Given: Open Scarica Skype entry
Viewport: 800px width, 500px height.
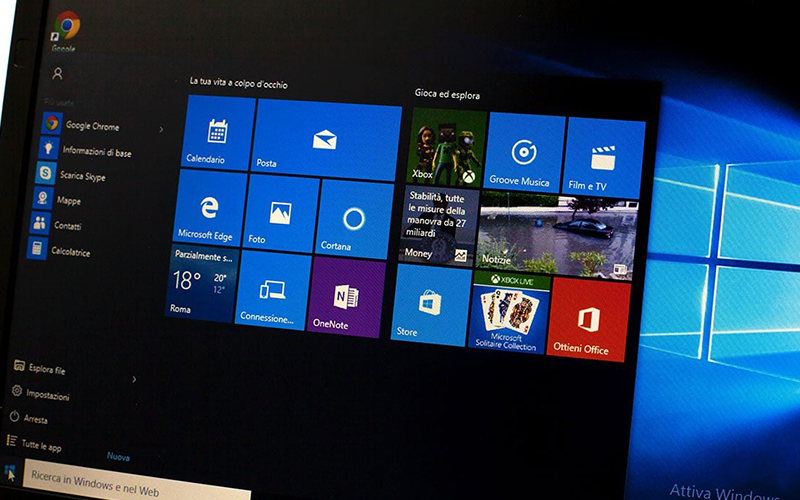Looking at the screenshot, I should (x=70, y=174).
